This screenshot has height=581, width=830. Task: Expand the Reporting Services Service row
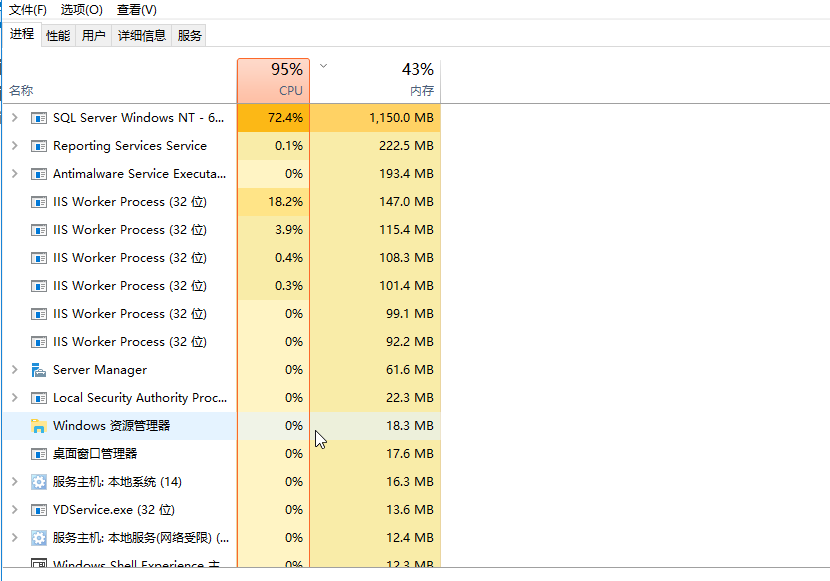(x=15, y=146)
